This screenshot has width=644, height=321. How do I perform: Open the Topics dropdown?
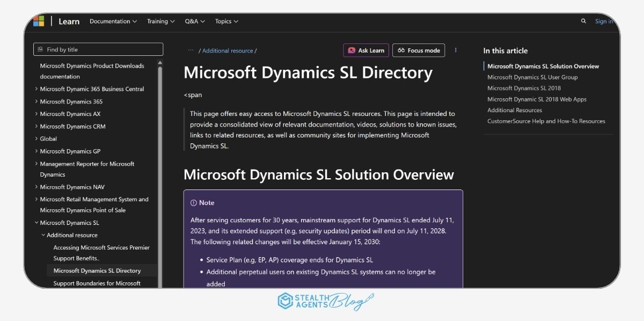tap(226, 21)
